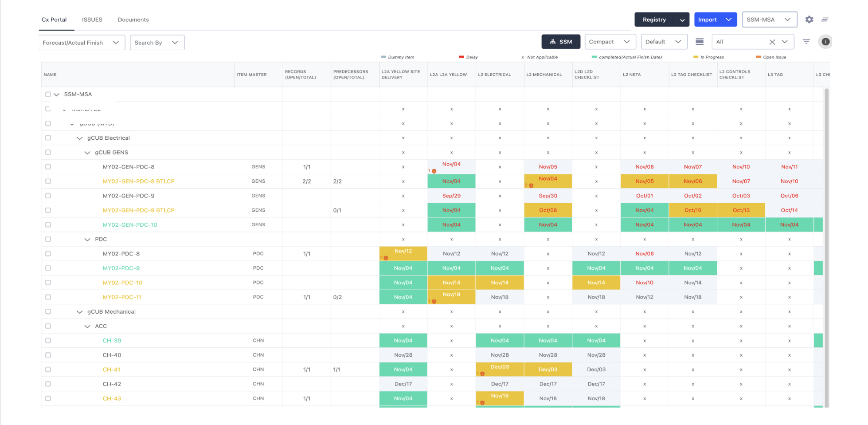This screenshot has width=868, height=425.
Task: Tick the checkbox next to MY02-GEN-PDC-9
Action: click(48, 196)
